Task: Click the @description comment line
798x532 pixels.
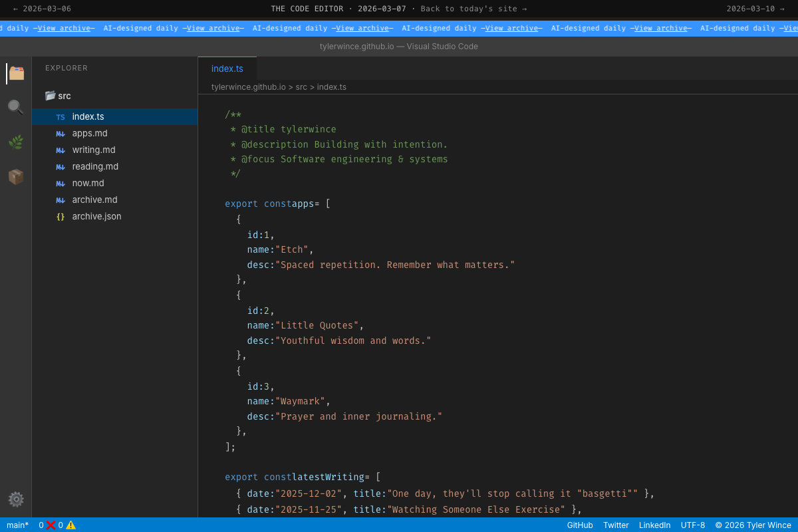Action: [339, 144]
